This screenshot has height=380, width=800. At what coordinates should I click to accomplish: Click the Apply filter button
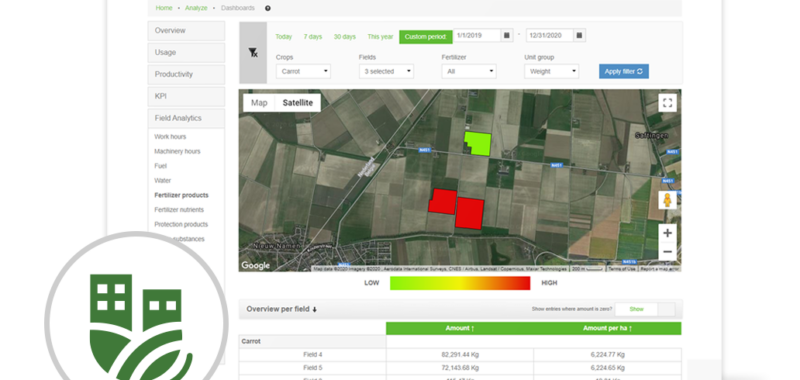coord(623,71)
